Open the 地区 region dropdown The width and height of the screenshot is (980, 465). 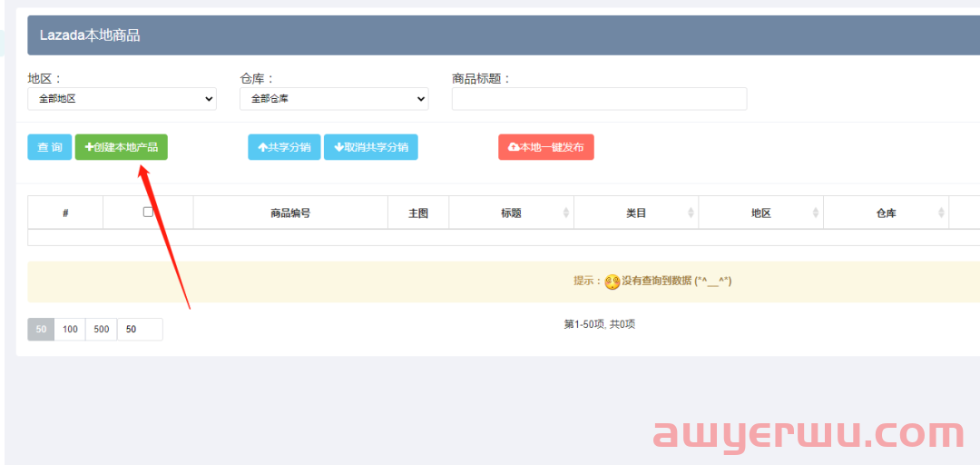[x=122, y=99]
